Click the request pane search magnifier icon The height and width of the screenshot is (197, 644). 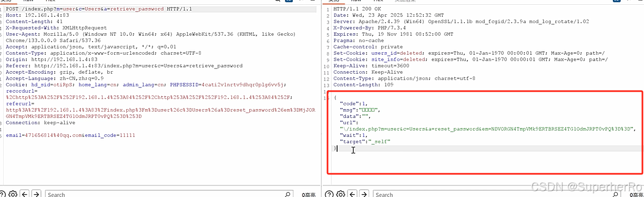[288, 194]
